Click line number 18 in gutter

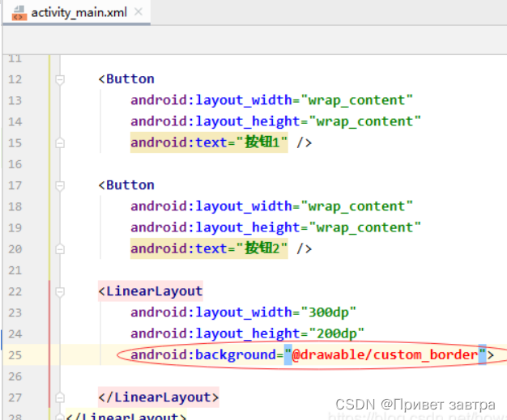tap(15, 207)
